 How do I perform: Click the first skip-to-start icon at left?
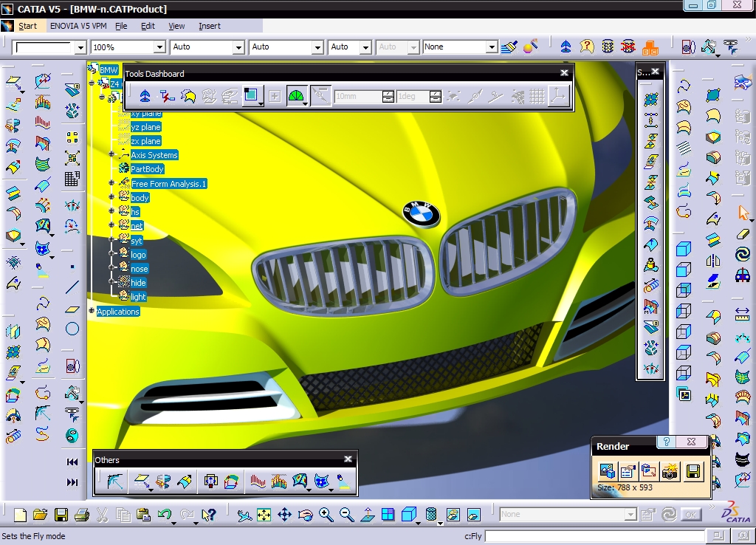point(72,462)
